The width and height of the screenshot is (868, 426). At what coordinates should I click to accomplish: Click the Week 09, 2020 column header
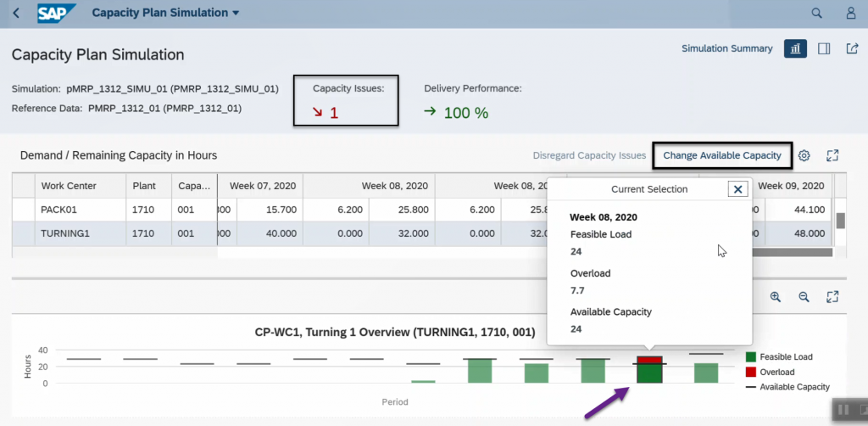tap(791, 186)
